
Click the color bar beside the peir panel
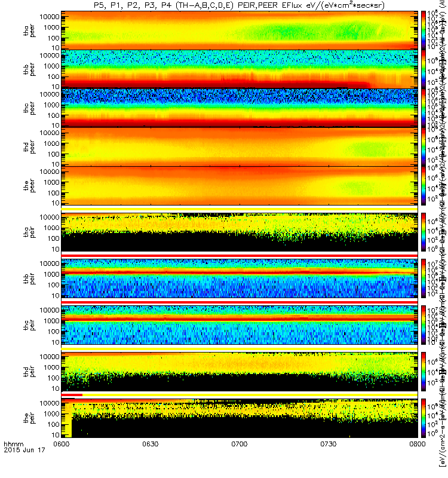click(424, 418)
